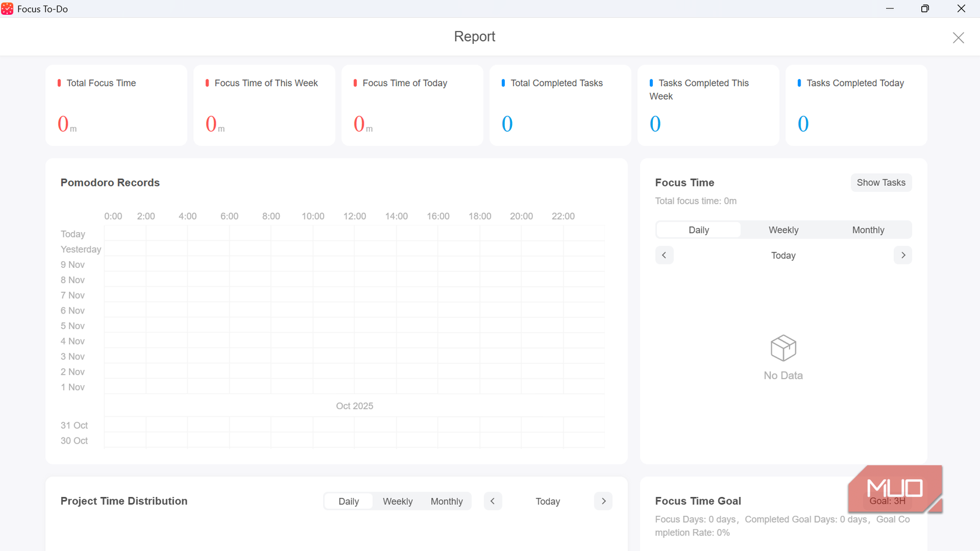Switch Focus Time to Monthly view

click(x=868, y=230)
